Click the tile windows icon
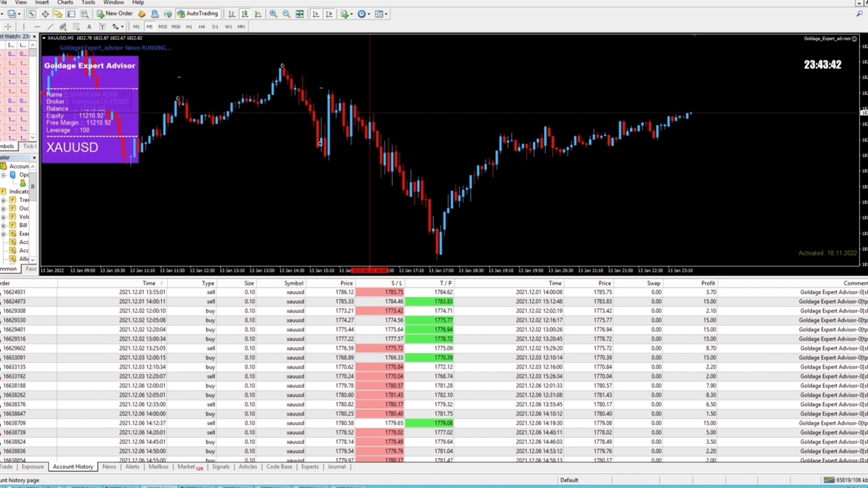Screen dimensions: 868x488 coord(299,14)
